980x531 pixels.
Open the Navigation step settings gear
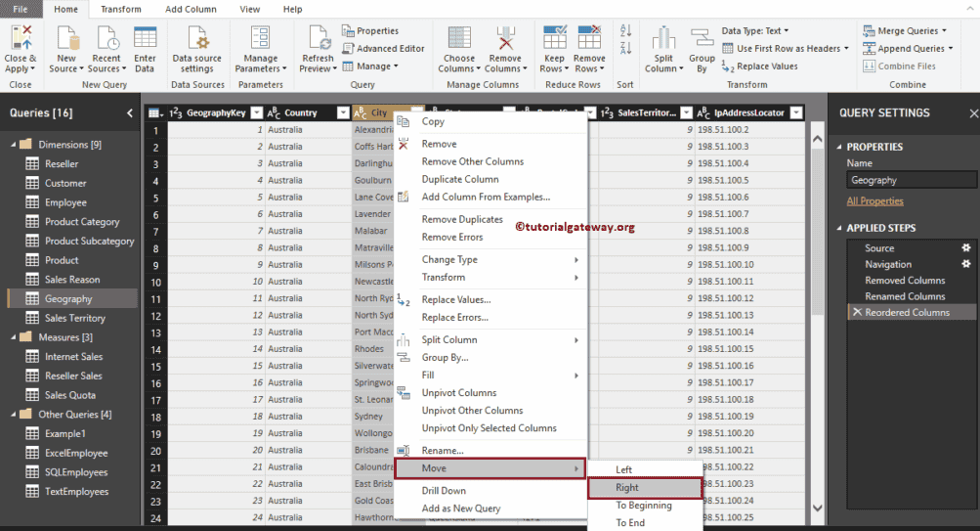tap(965, 264)
